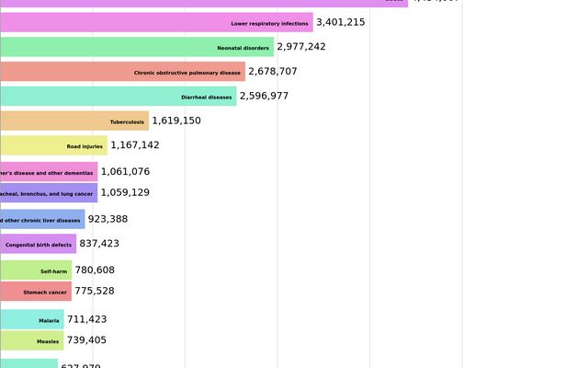Select the yellow Road injuries bar

53,145
